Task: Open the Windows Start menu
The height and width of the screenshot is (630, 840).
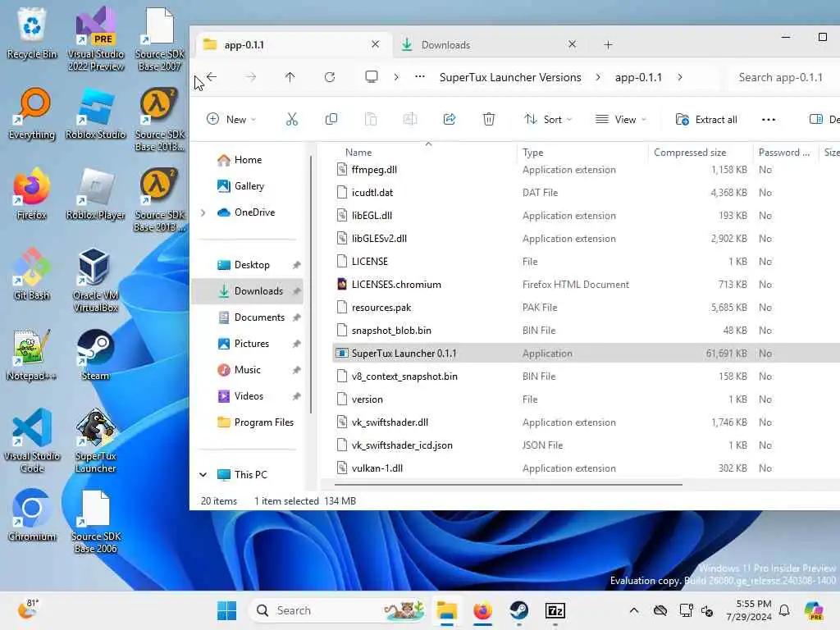Action: (226, 610)
